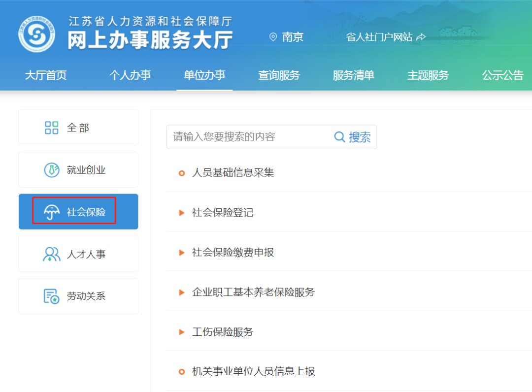Expand 企业职工基本养老保险服务 arrow

click(x=182, y=293)
